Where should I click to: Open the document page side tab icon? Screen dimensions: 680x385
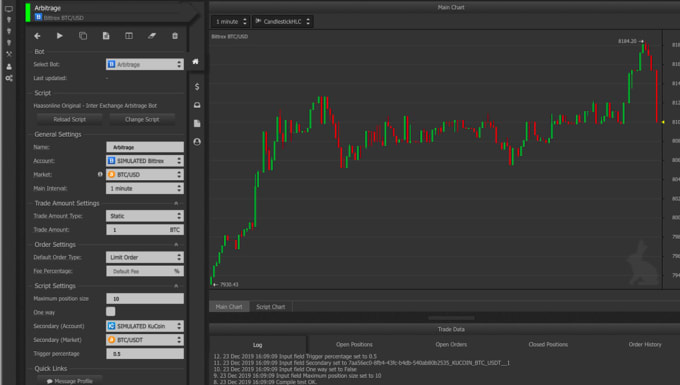click(197, 124)
